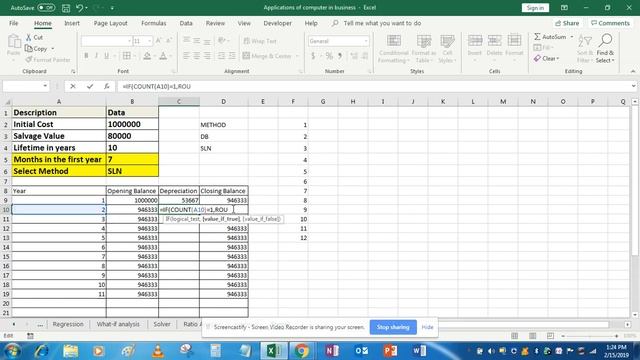Image resolution: width=640 pixels, height=360 pixels.
Task: Toggle Bold formatting
Action: (x=86, y=56)
